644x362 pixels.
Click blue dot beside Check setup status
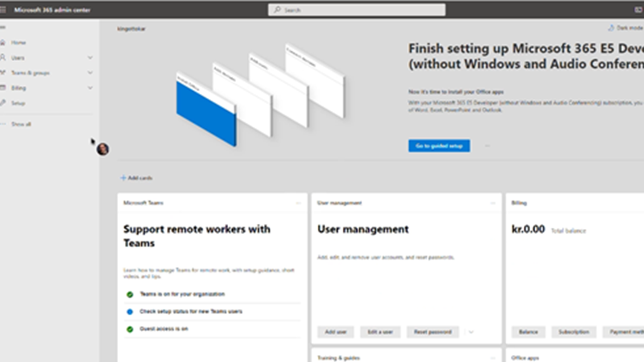point(130,312)
